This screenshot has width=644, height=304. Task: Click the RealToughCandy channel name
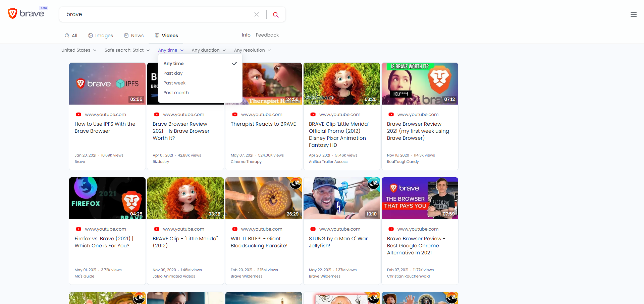(x=403, y=162)
